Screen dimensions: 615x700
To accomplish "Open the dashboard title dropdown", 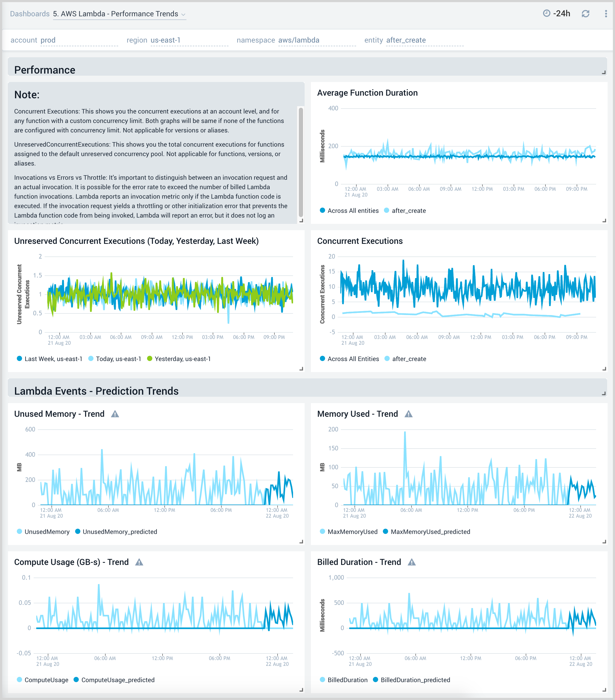I will pyautogui.click(x=184, y=14).
